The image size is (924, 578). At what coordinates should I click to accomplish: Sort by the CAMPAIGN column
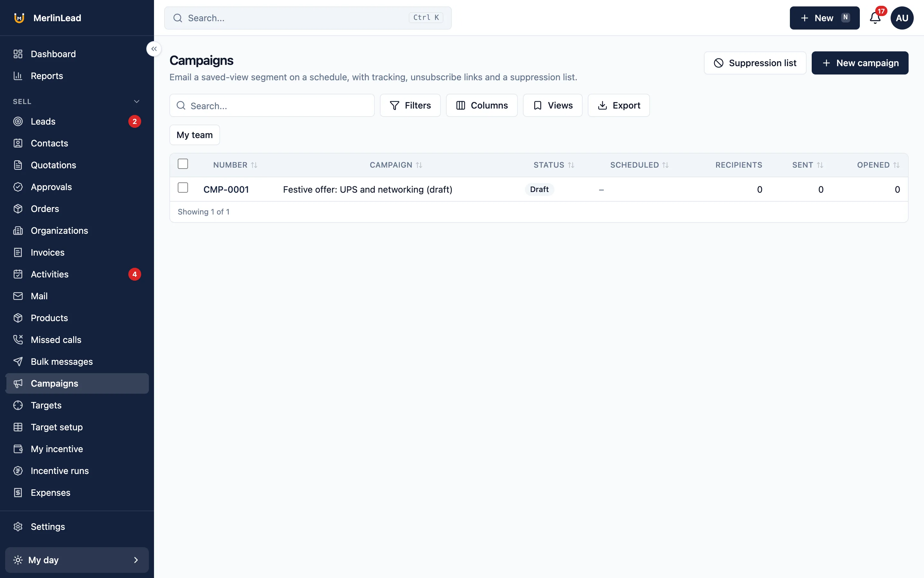(x=396, y=165)
